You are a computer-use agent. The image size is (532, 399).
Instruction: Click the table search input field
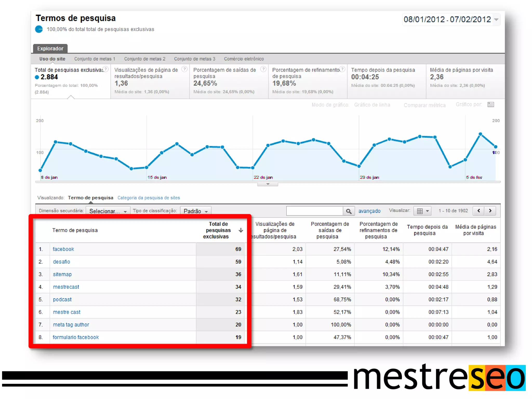coord(314,211)
